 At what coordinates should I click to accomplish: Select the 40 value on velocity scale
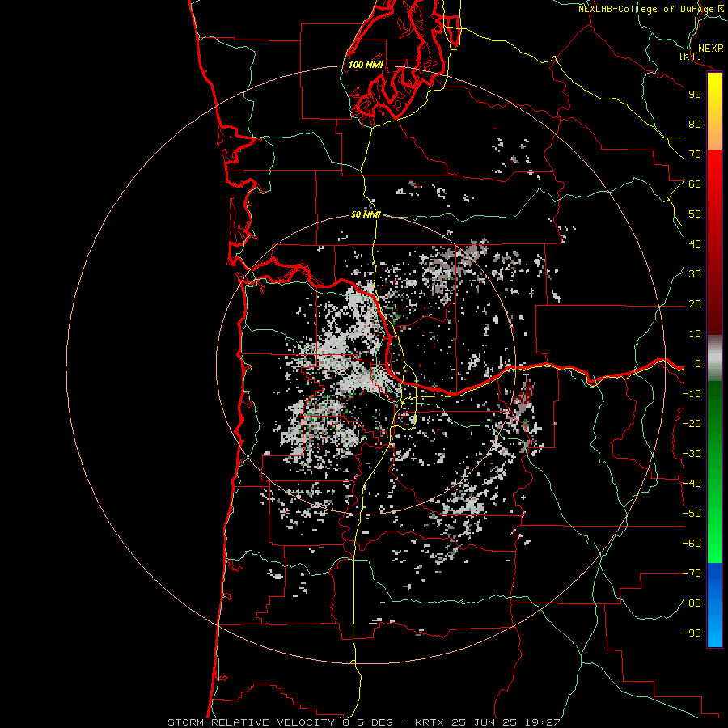695,244
